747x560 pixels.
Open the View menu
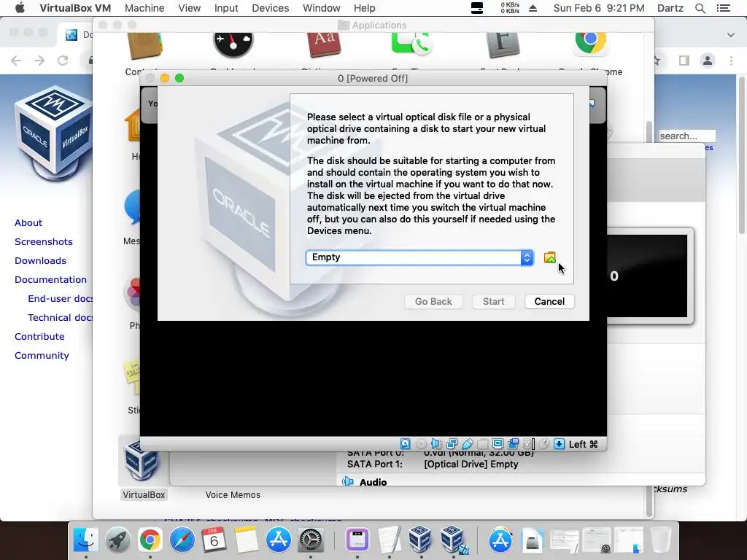pyautogui.click(x=189, y=8)
